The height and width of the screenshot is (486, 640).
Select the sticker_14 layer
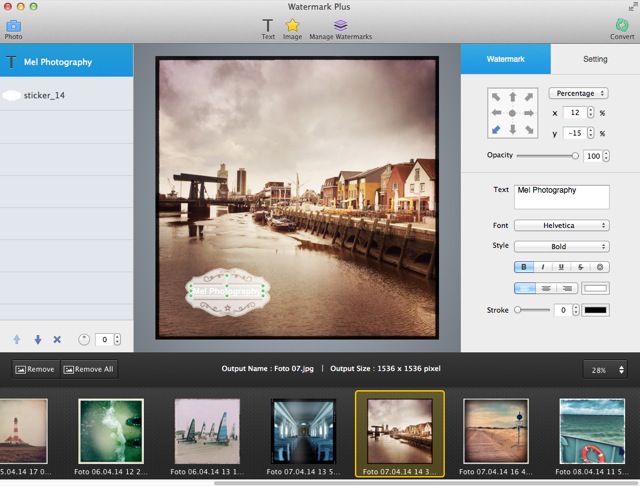[67, 95]
